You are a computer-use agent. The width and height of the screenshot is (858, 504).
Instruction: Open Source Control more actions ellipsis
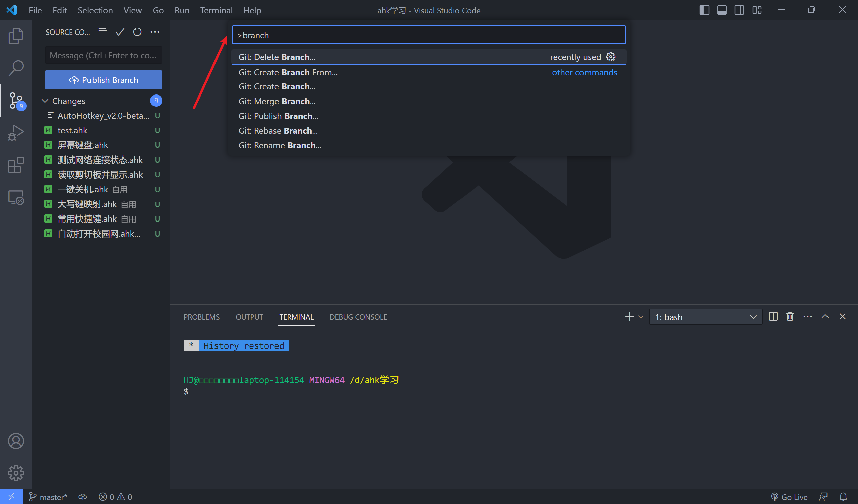coord(155,32)
